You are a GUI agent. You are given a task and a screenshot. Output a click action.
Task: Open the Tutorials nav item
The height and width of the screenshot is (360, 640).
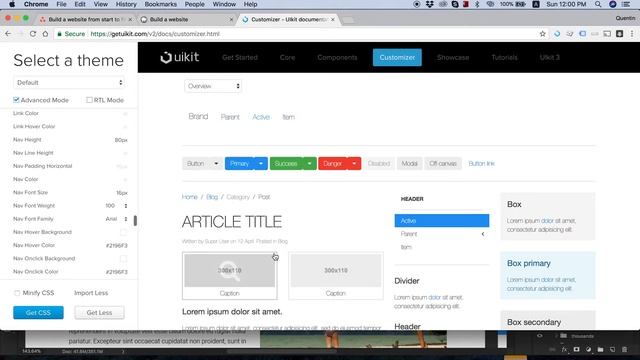click(x=504, y=58)
